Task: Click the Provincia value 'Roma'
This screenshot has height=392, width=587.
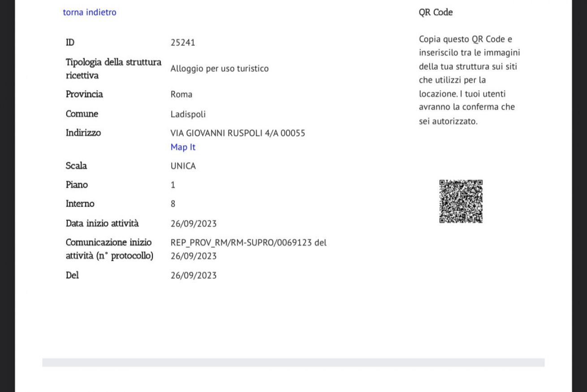Action: 181,95
